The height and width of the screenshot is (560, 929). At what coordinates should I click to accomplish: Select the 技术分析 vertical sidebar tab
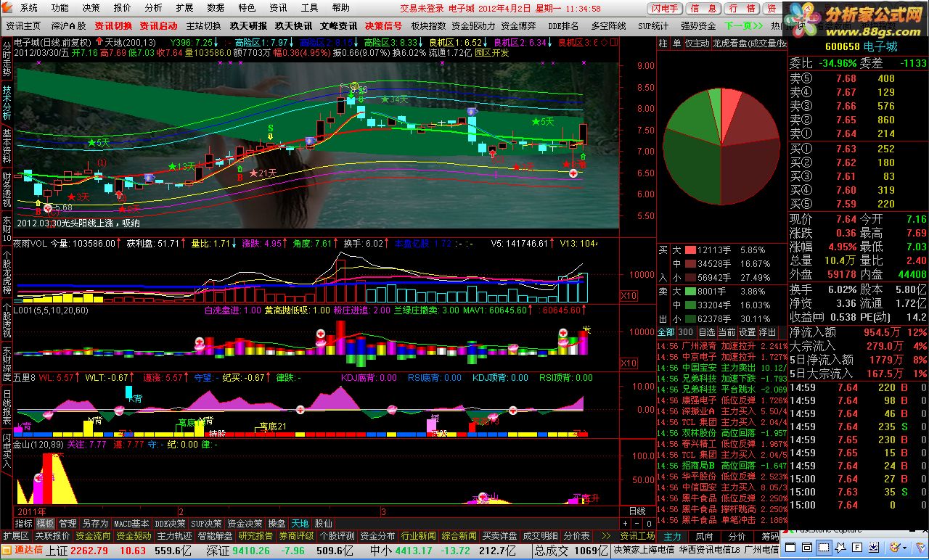point(7,102)
